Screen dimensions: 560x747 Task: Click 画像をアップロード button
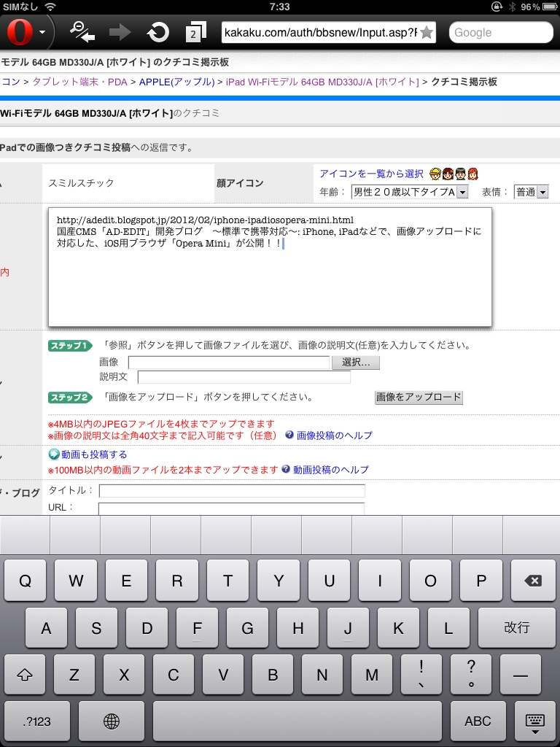point(419,397)
